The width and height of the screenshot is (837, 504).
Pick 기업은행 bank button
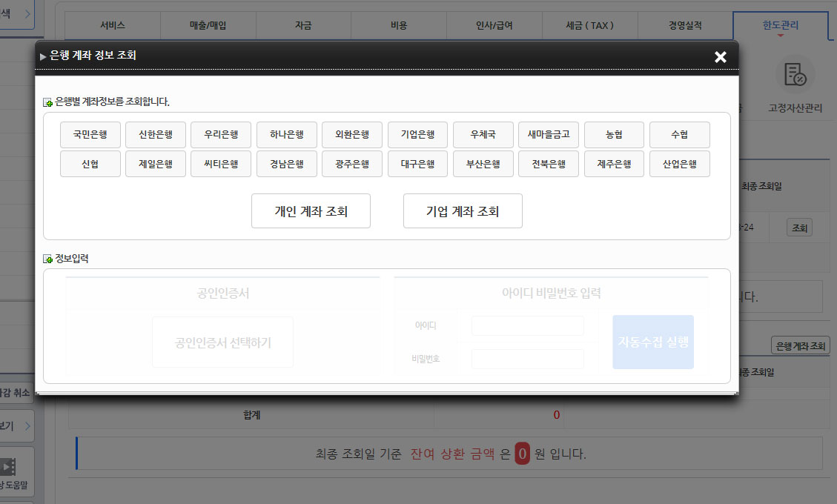click(x=417, y=135)
